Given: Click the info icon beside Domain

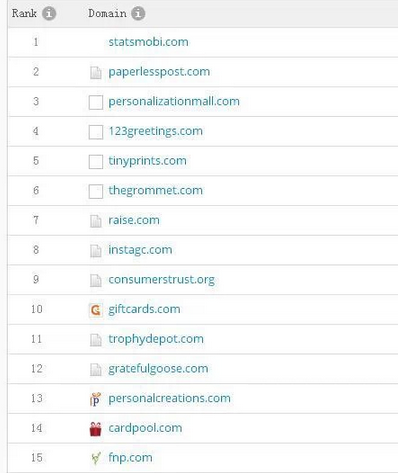Looking at the screenshot, I should [138, 14].
